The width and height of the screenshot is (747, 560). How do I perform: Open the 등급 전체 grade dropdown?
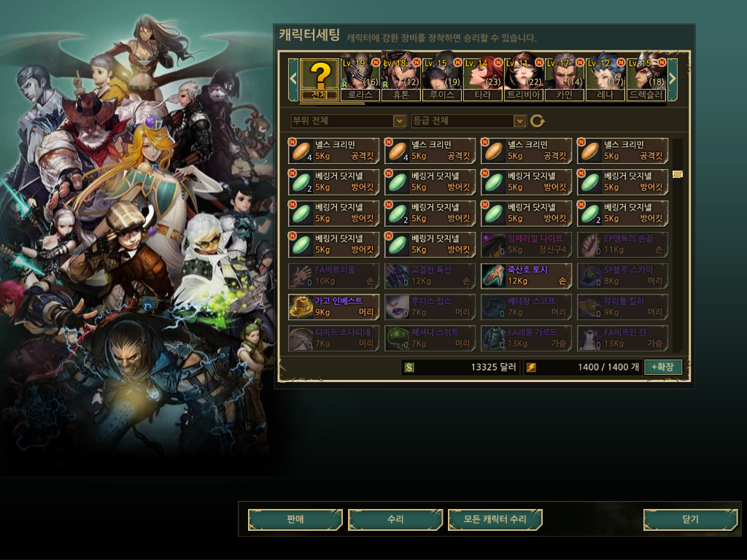click(x=468, y=121)
